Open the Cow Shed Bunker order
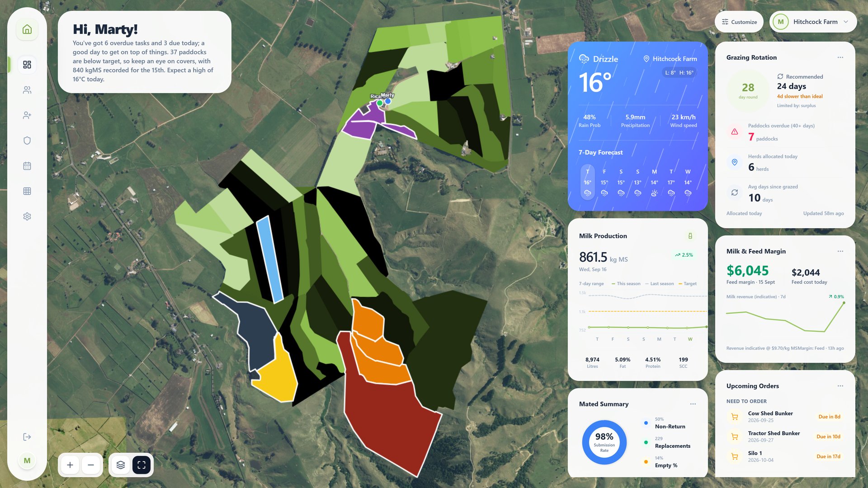This screenshot has height=488, width=868. point(785,417)
